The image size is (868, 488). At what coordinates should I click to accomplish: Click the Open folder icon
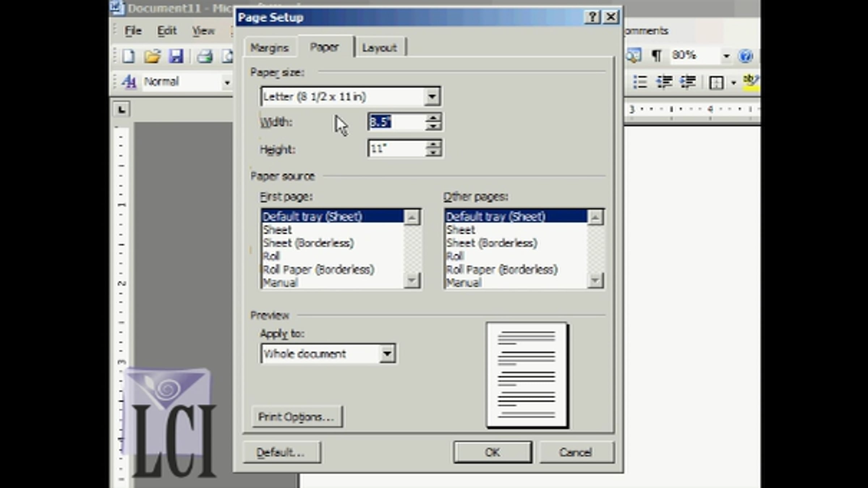click(x=152, y=56)
